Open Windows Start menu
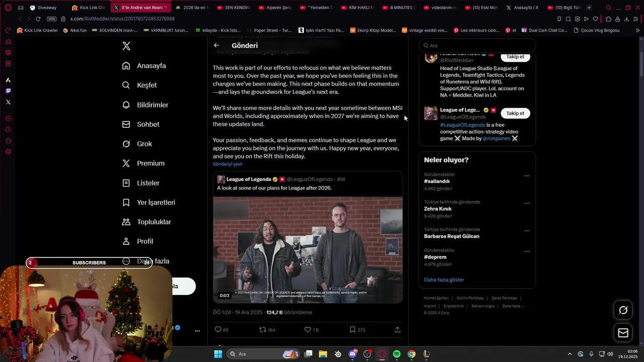This screenshot has width=644, height=362. point(218,354)
